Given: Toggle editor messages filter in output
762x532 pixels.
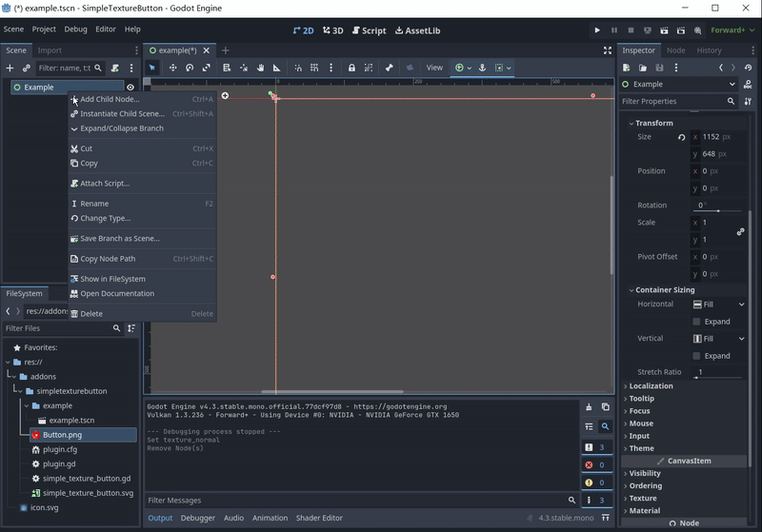Looking at the screenshot, I should click(596, 500).
